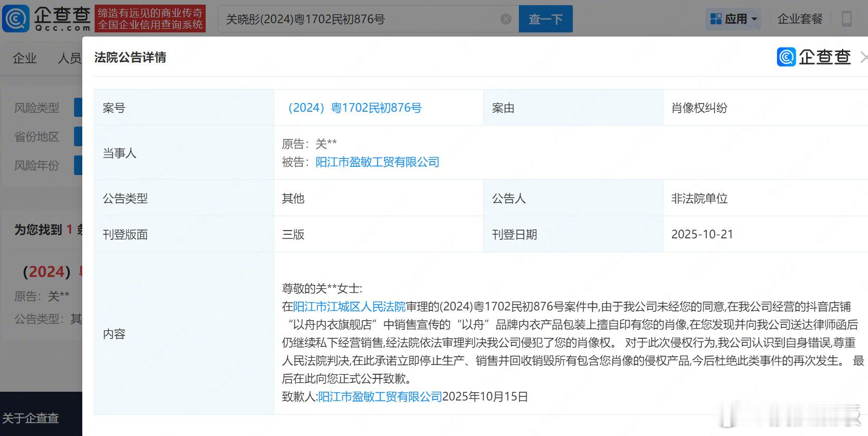
Task: Focus the search input containing 关晓彤
Action: [368, 19]
